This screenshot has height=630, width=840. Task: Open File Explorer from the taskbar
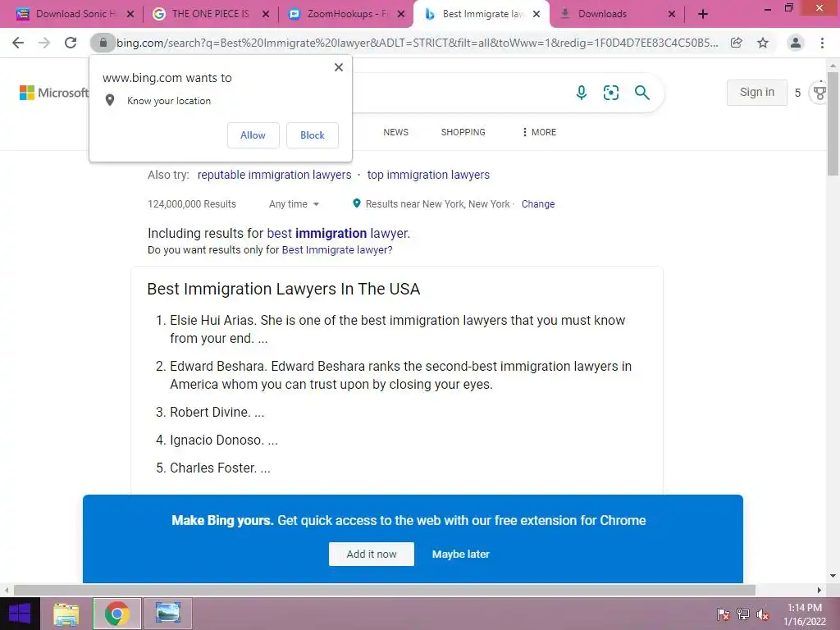tap(66, 614)
